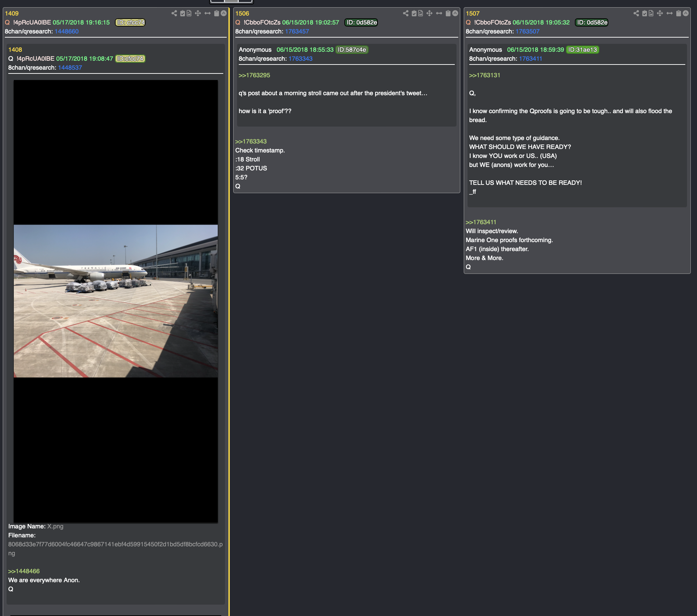Click the filename hash starting 8068d33e
Image resolution: width=697 pixels, height=616 pixels.
tap(115, 549)
